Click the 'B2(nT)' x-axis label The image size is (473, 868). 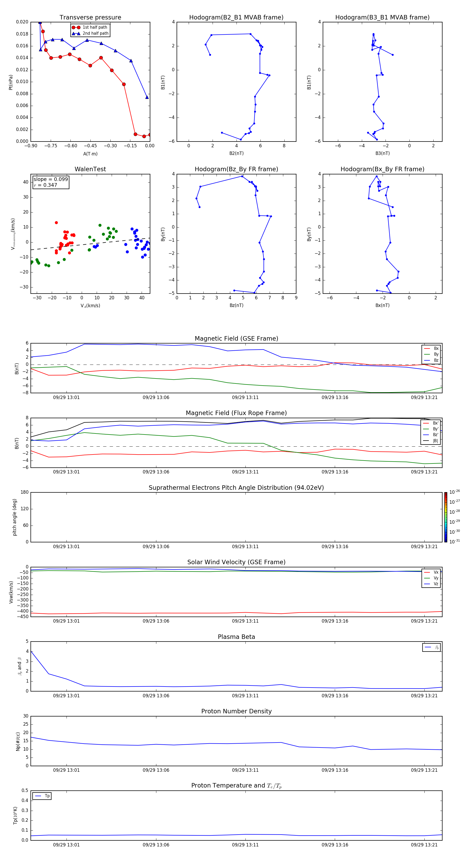(x=236, y=153)
